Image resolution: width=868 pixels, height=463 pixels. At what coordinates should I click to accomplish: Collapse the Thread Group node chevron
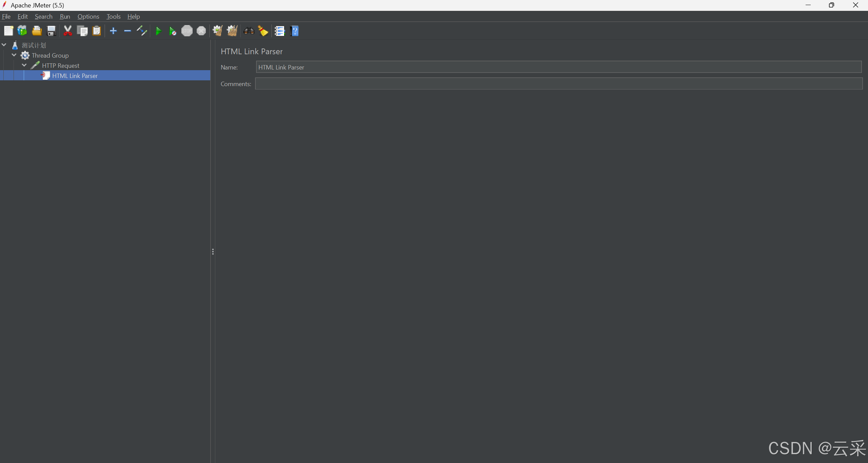point(14,55)
